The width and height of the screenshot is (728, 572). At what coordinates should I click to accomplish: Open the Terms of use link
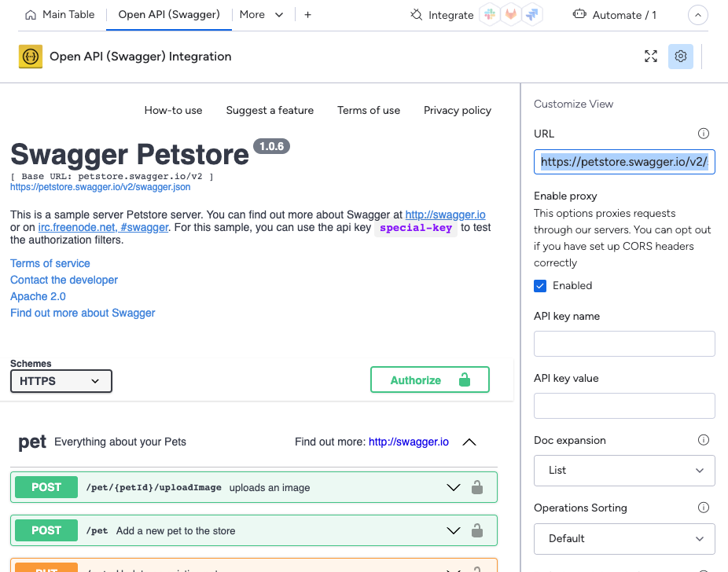click(369, 111)
